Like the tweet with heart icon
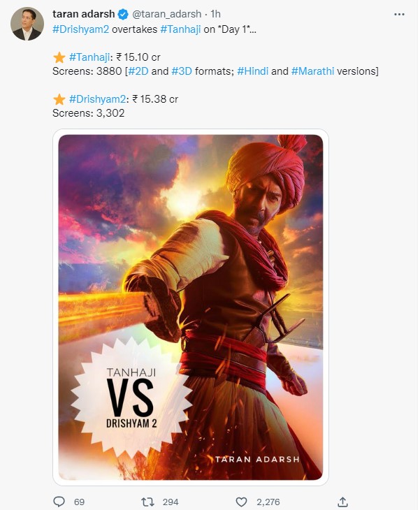 [241, 502]
